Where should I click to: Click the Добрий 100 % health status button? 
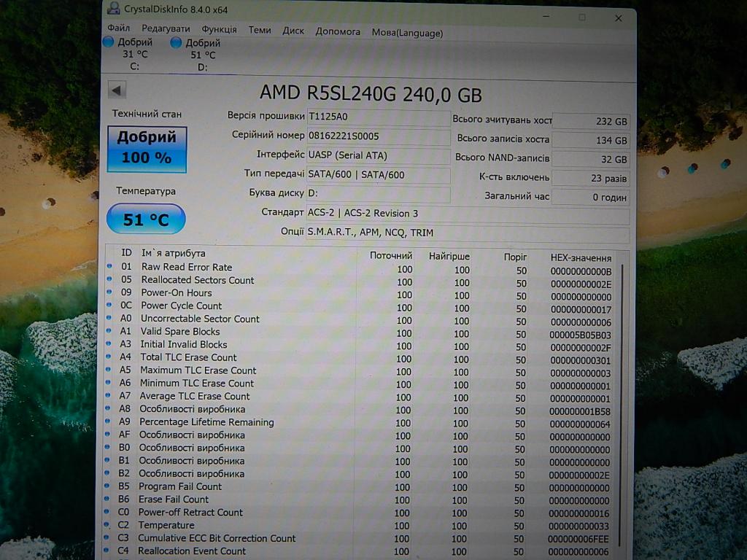(147, 149)
